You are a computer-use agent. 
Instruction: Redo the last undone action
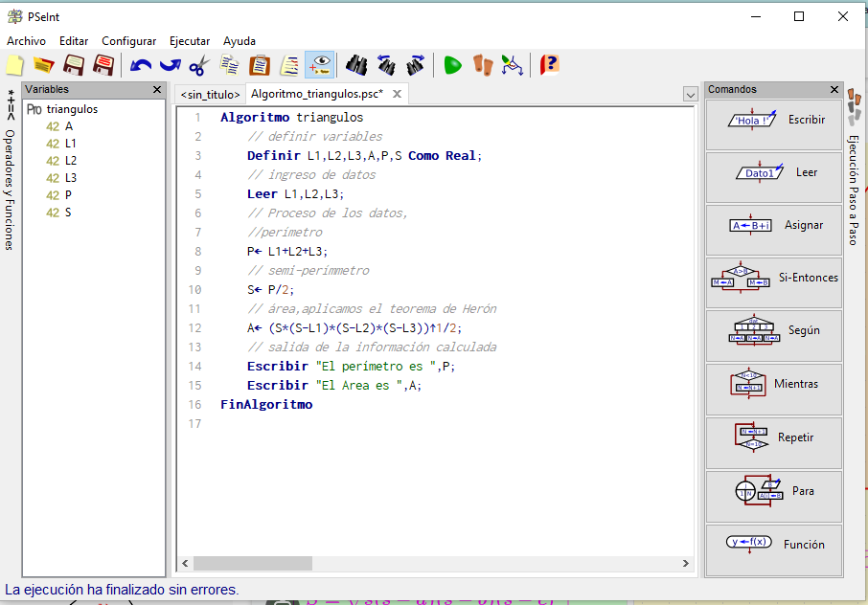pos(170,65)
